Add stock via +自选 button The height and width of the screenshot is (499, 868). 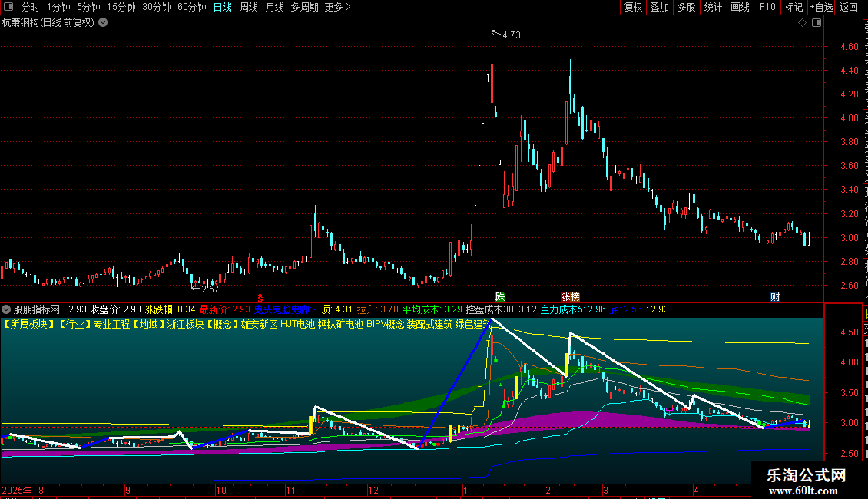(821, 7)
